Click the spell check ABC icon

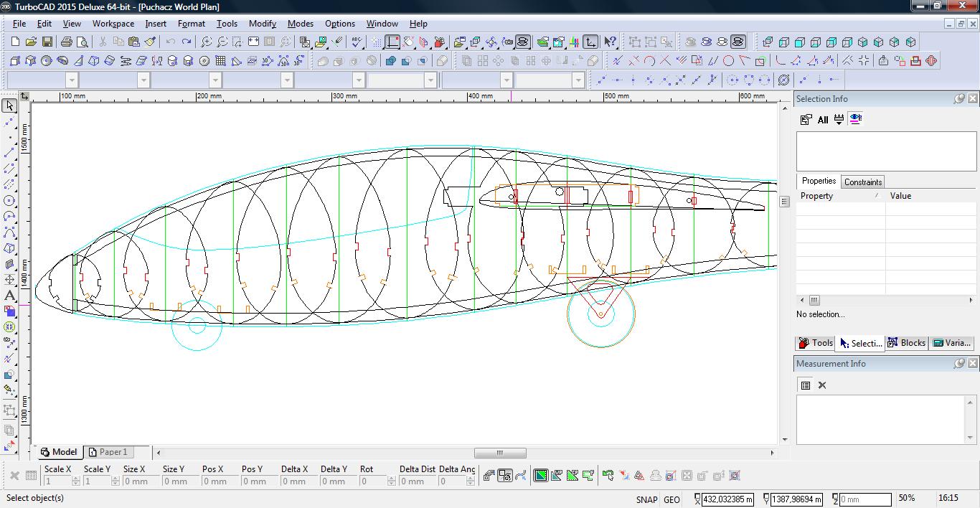(x=357, y=42)
